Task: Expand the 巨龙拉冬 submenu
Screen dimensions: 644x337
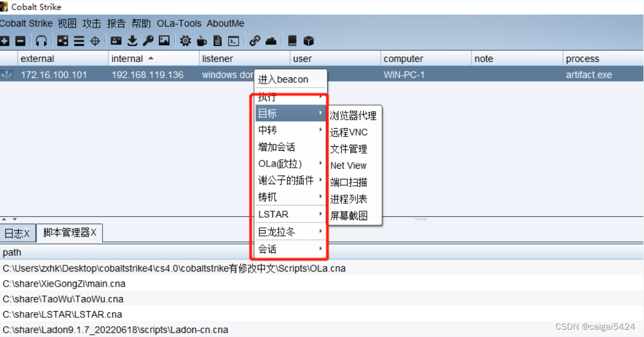Action: (x=291, y=232)
